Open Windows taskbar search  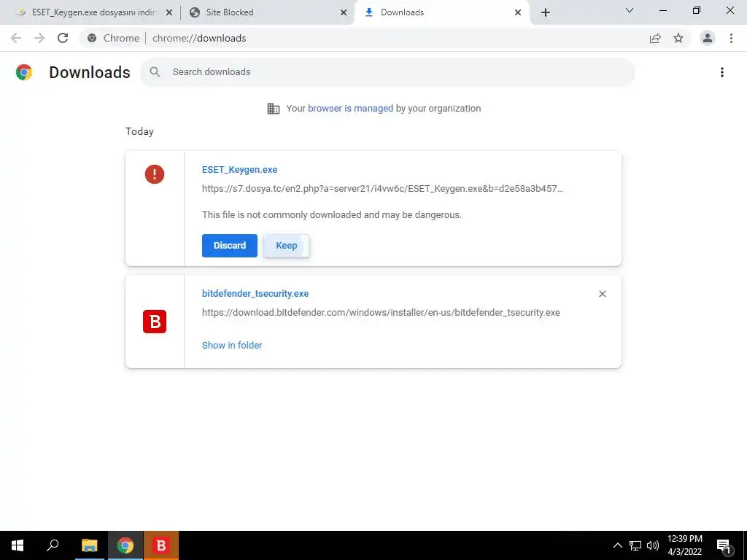tap(53, 545)
